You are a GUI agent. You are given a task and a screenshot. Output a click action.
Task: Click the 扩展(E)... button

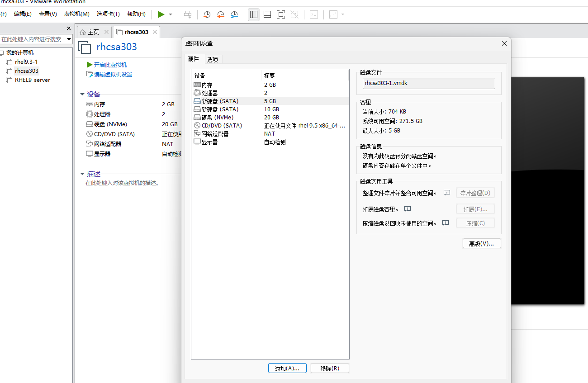click(x=475, y=209)
